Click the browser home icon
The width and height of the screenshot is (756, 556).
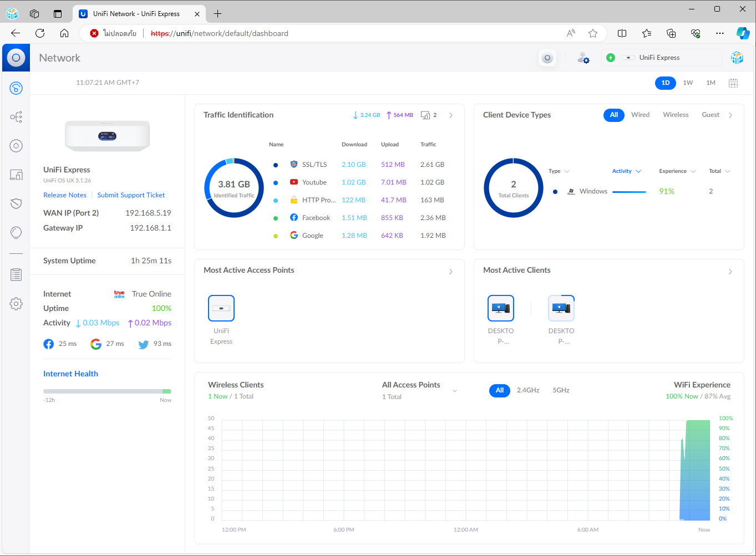[64, 33]
